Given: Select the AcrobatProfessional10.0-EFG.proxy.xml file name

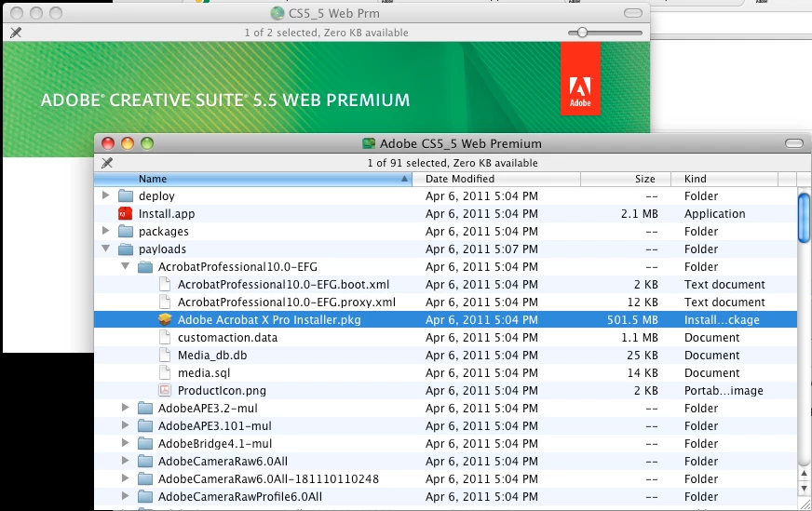Looking at the screenshot, I should point(287,302).
